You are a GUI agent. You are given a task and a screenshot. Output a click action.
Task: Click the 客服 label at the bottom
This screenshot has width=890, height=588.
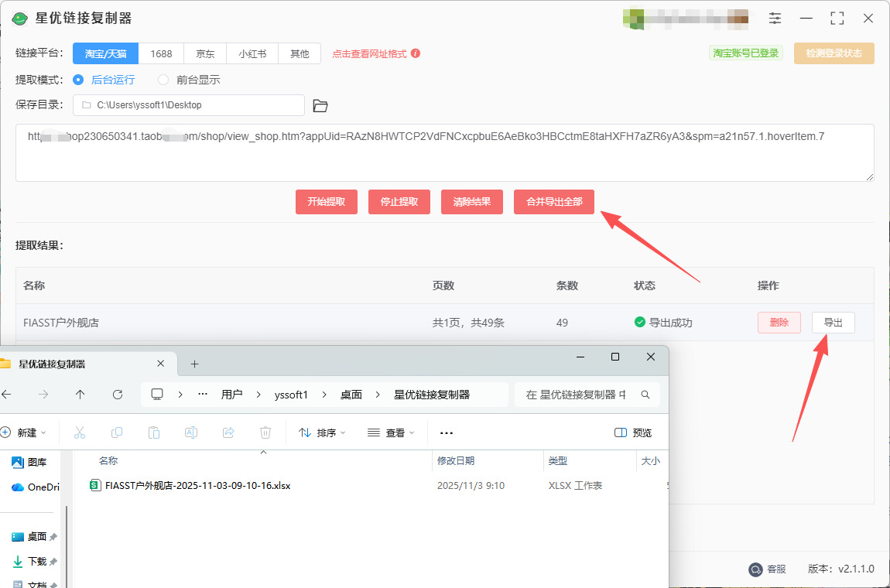pyautogui.click(x=776, y=569)
